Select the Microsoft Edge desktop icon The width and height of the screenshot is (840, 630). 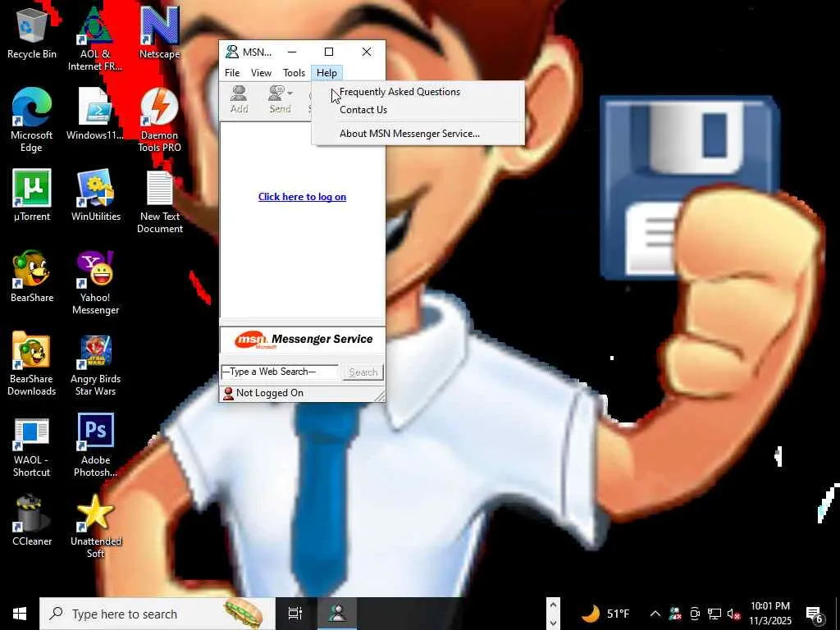point(32,120)
